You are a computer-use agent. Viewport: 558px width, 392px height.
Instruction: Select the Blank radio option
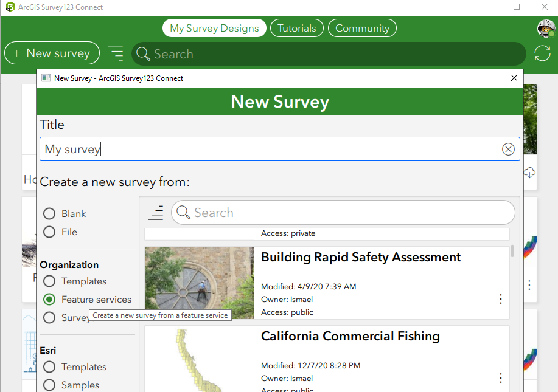pyautogui.click(x=49, y=214)
